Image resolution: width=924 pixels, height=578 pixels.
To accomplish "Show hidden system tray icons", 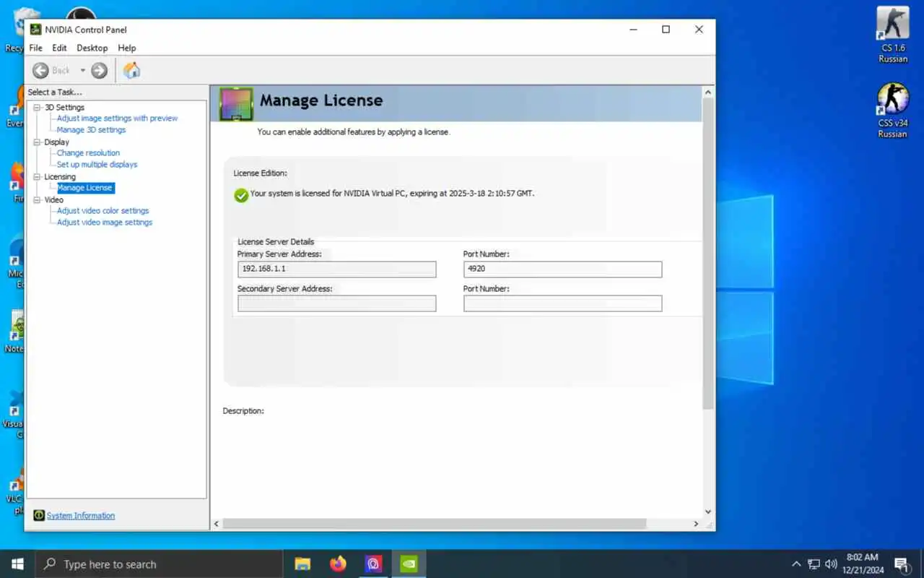I will (797, 564).
